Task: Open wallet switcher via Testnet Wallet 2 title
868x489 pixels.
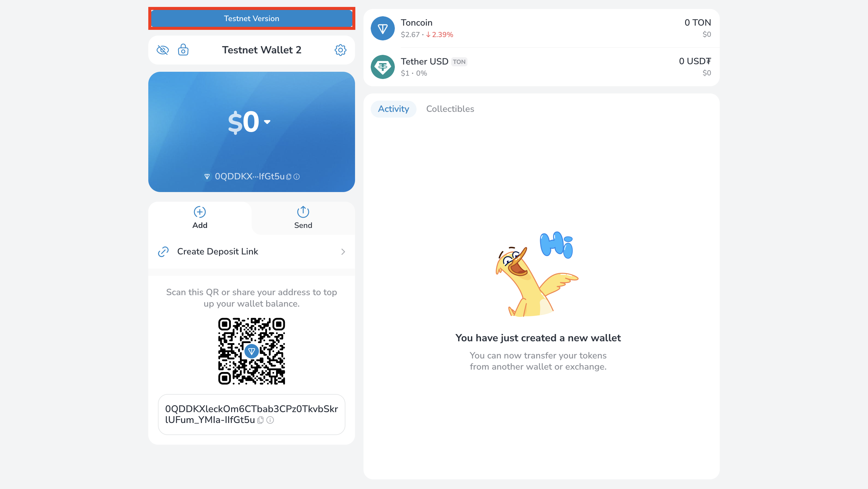Action: (262, 50)
